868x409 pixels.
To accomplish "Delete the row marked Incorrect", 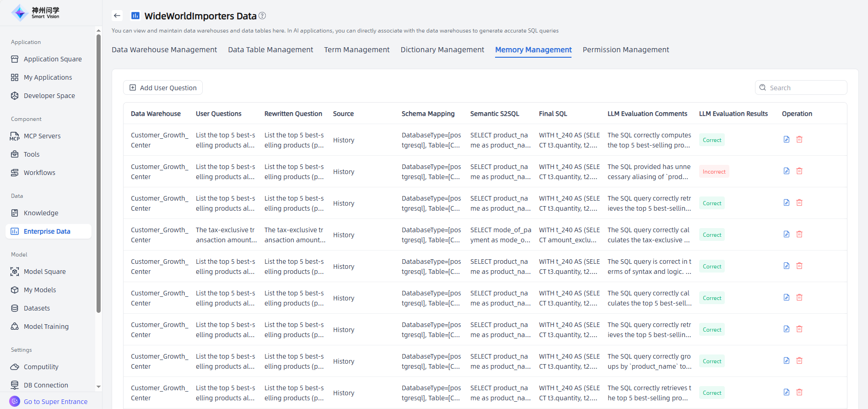I will coord(799,171).
